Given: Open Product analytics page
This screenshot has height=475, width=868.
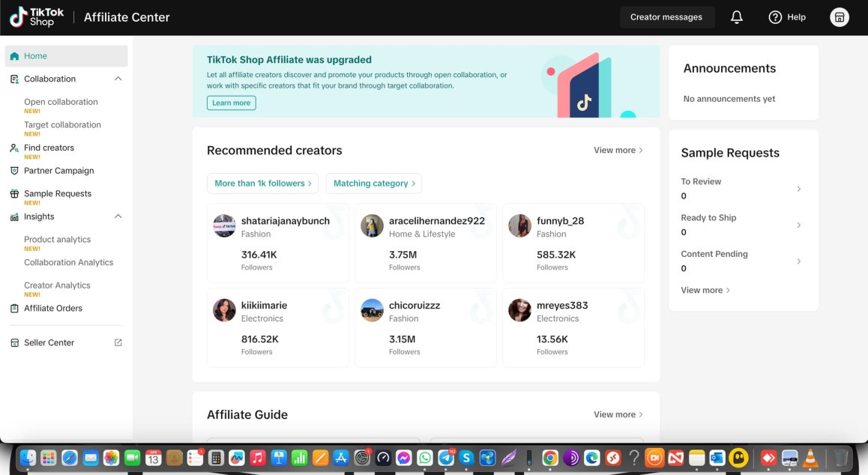Looking at the screenshot, I should tap(57, 240).
